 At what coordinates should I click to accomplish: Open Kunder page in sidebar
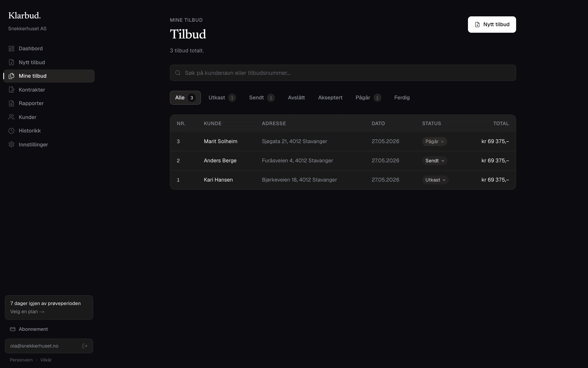coord(49,117)
